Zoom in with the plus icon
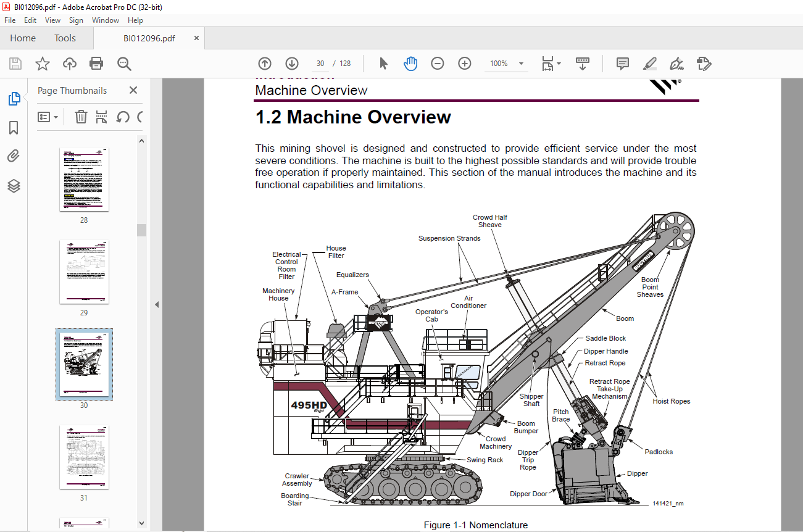Viewport: 803px width, 532px height. coord(465,64)
